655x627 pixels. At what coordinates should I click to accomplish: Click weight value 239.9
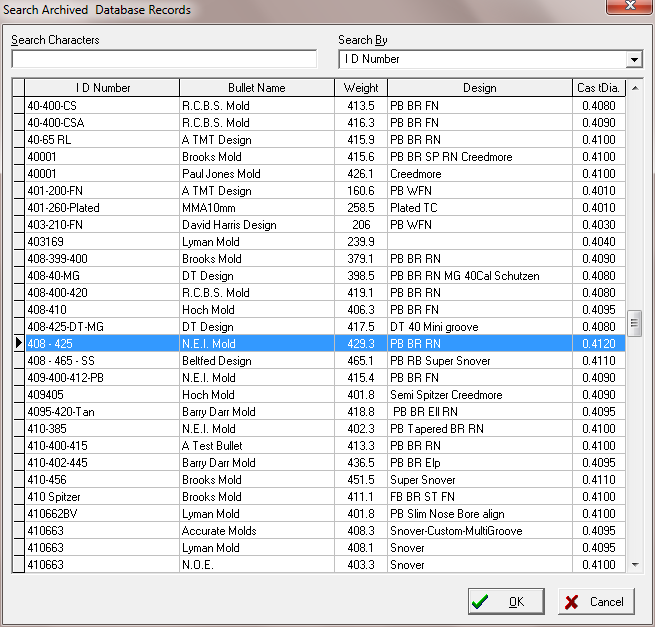point(361,242)
